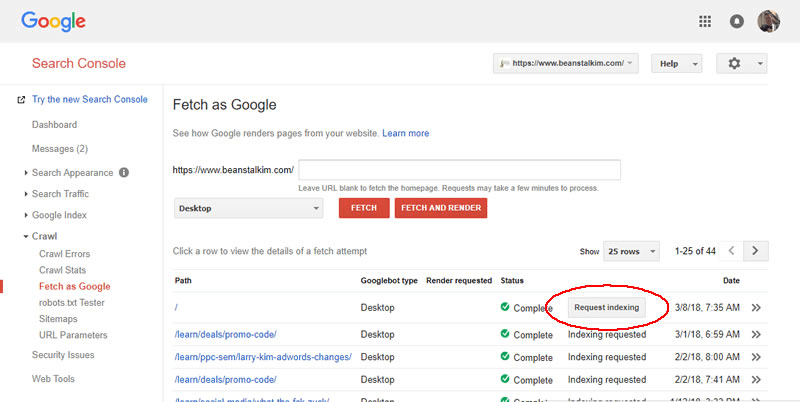Image resolution: width=800 pixels, height=402 pixels.
Task: Go to next page of results arrow
Action: tap(757, 250)
